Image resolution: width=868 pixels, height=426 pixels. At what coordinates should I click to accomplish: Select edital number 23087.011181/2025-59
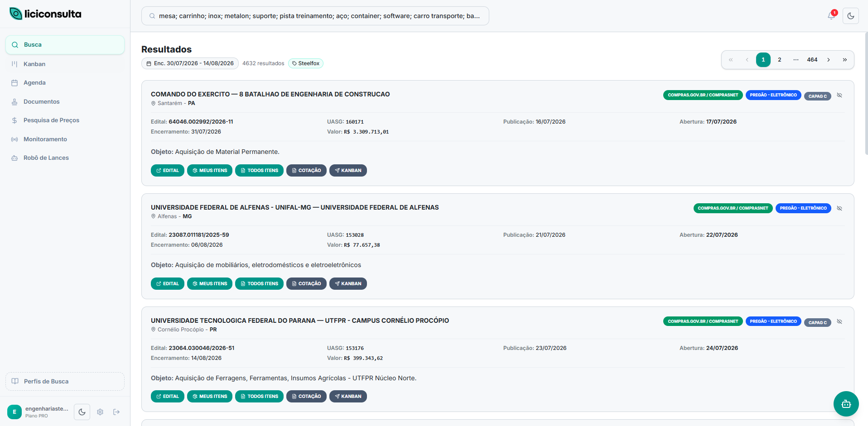[x=199, y=235]
